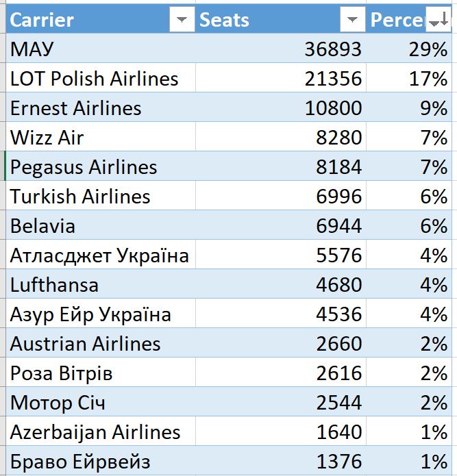Select the Turkish Airlines cell
The width and height of the screenshot is (457, 476).
(x=101, y=197)
